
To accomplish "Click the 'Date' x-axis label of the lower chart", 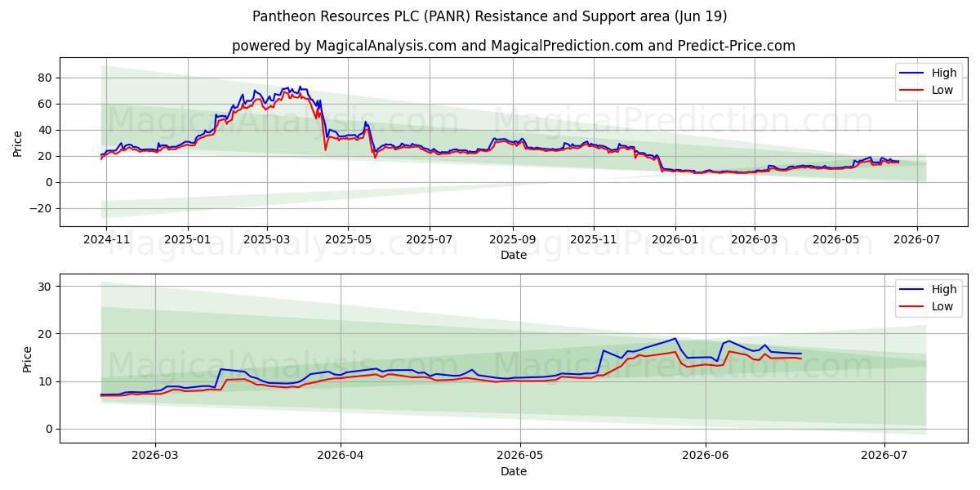I will (x=514, y=471).
